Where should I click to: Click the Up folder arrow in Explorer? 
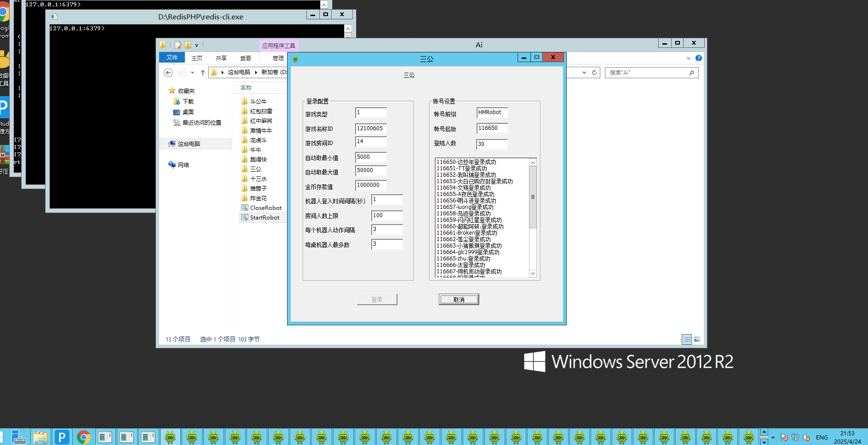202,73
